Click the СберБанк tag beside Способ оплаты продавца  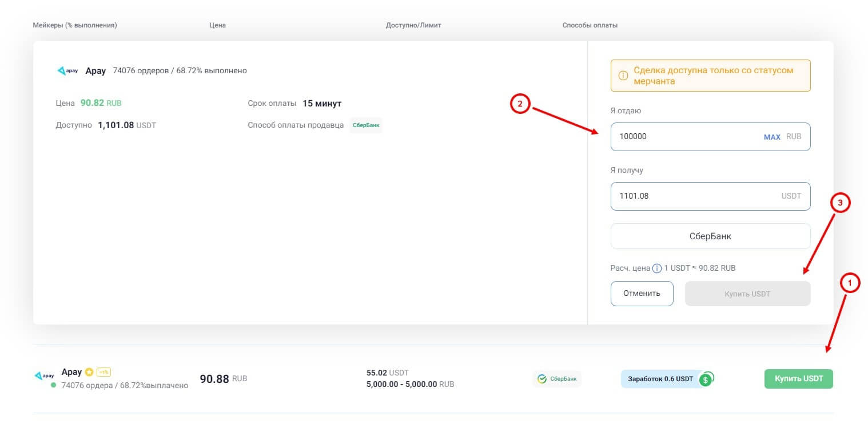click(x=365, y=125)
